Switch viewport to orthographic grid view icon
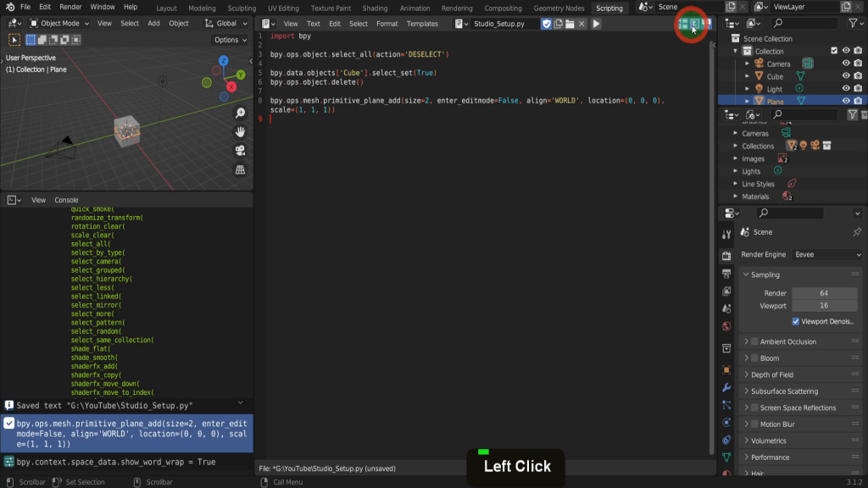The image size is (868, 488). tap(240, 169)
